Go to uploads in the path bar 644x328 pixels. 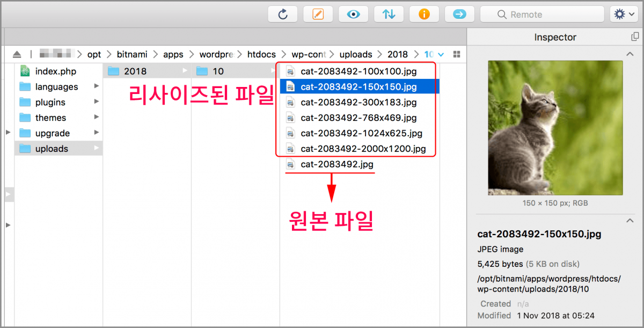click(x=355, y=54)
